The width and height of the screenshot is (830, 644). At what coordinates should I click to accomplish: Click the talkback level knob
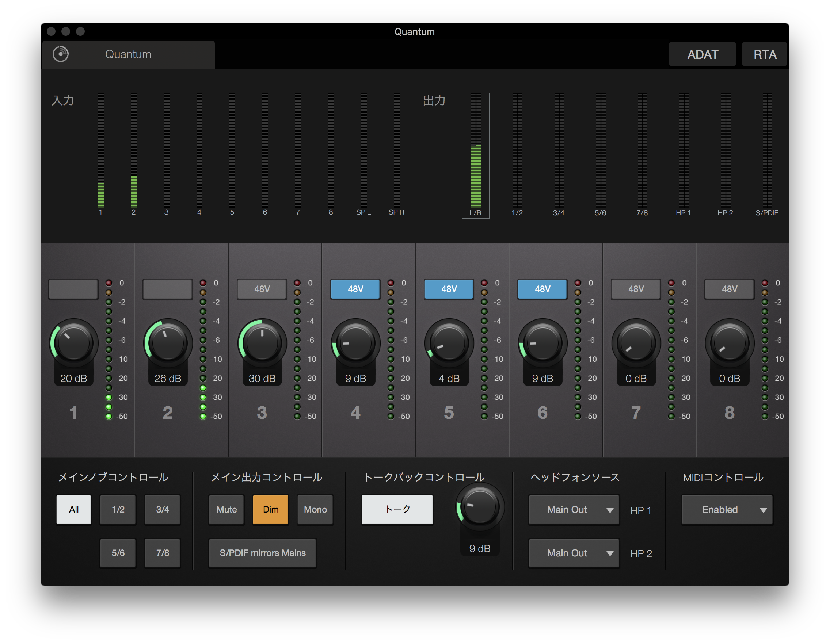(x=480, y=507)
